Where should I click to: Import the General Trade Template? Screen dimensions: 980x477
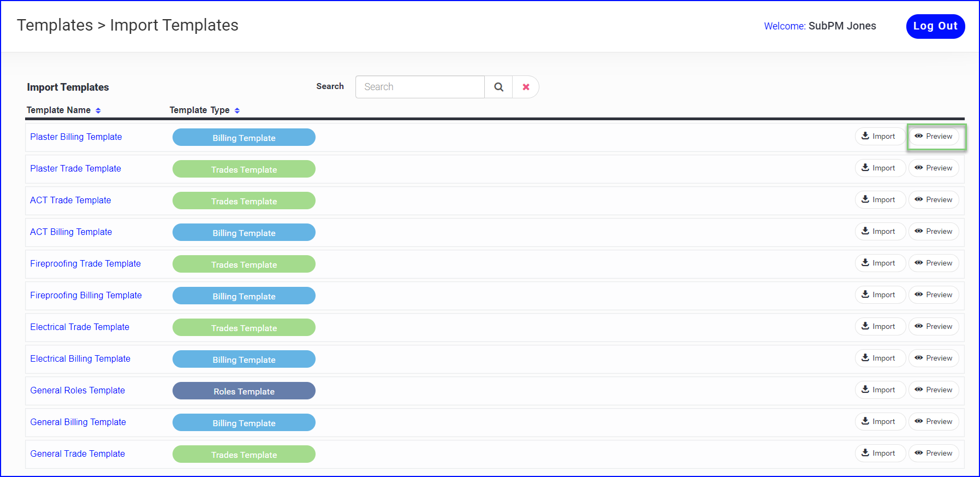coord(880,454)
